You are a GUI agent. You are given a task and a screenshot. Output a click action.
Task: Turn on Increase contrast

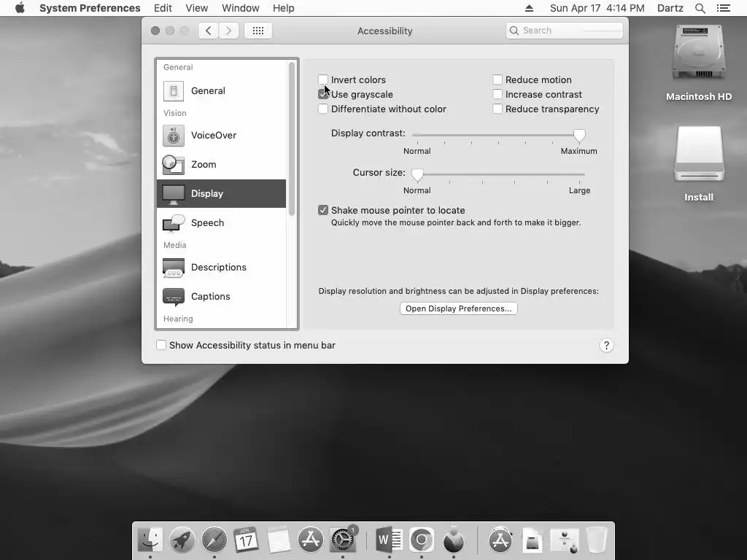pos(498,94)
